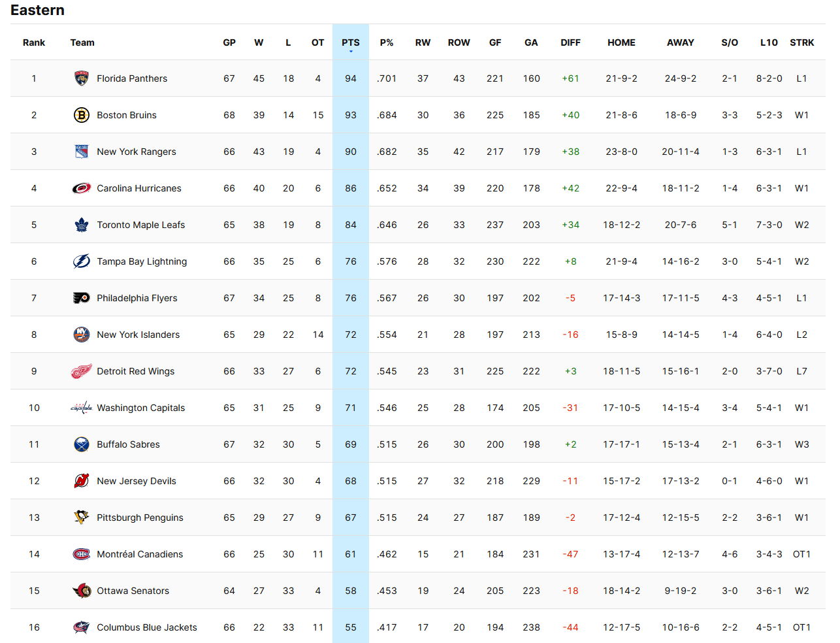This screenshot has height=643, width=840.
Task: Select Washington's -31 goal differential
Action: (x=570, y=408)
